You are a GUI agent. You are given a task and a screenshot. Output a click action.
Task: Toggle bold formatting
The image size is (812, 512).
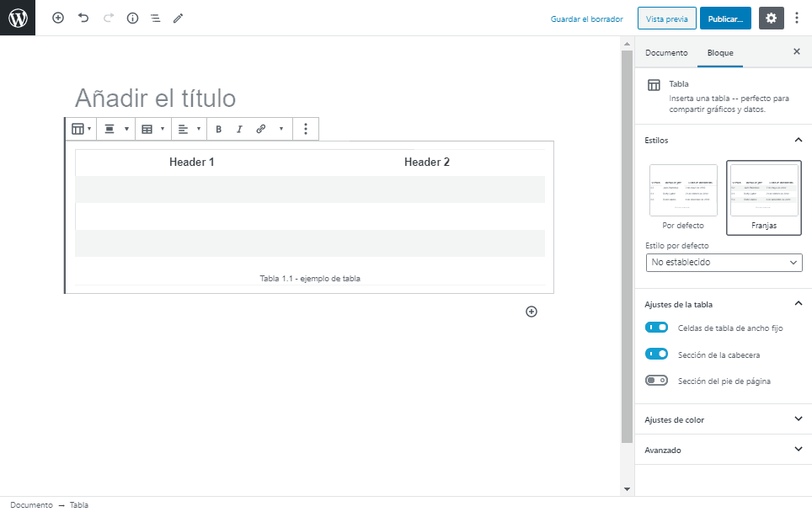(218, 129)
